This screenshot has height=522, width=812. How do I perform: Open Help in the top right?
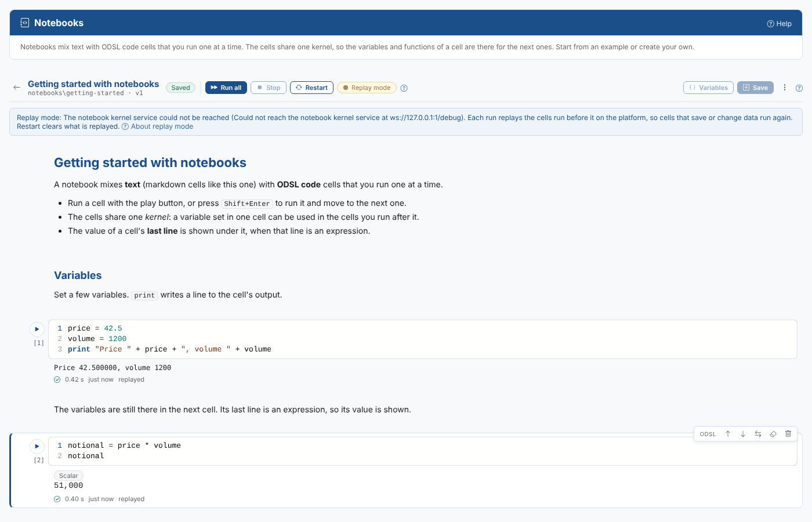click(779, 24)
